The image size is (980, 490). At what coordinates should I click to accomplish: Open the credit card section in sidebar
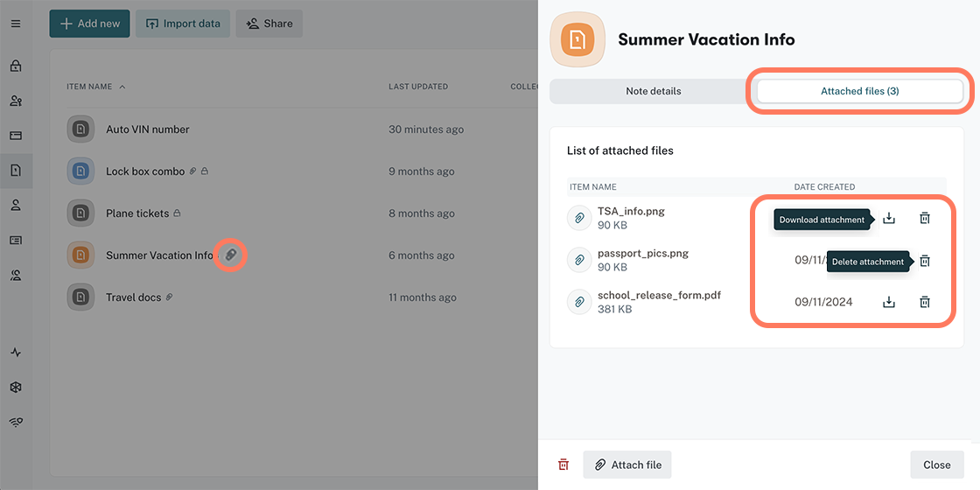click(x=16, y=136)
